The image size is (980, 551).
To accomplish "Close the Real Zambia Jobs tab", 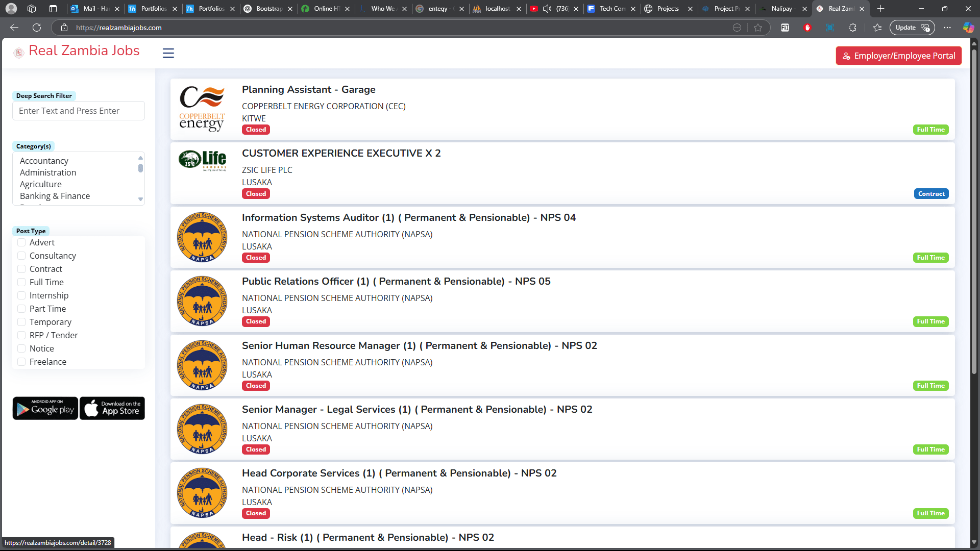I will pos(862,9).
